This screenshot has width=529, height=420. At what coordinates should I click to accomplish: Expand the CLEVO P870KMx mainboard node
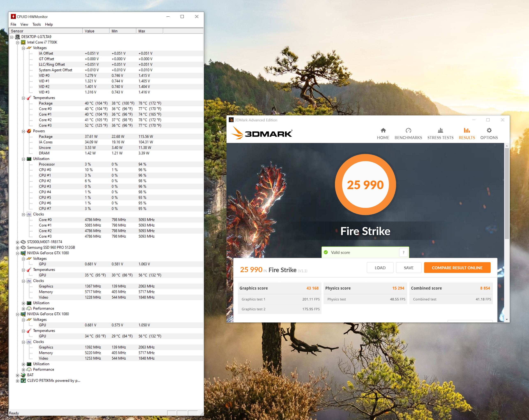click(17, 381)
